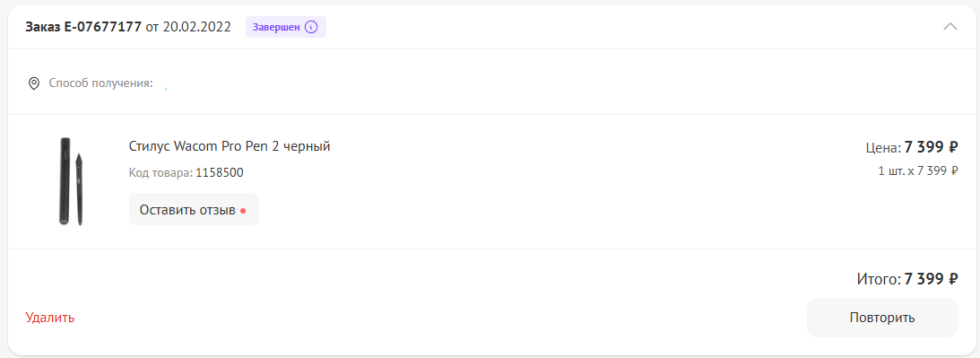Click the thin stylus pen in product image
This screenshot has width=980, height=358.
coord(80,188)
